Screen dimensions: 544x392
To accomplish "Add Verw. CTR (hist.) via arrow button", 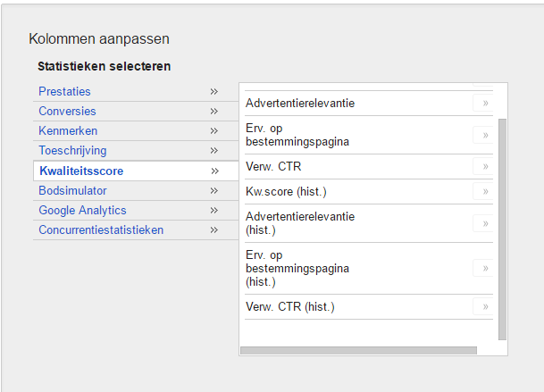I will coord(484,306).
